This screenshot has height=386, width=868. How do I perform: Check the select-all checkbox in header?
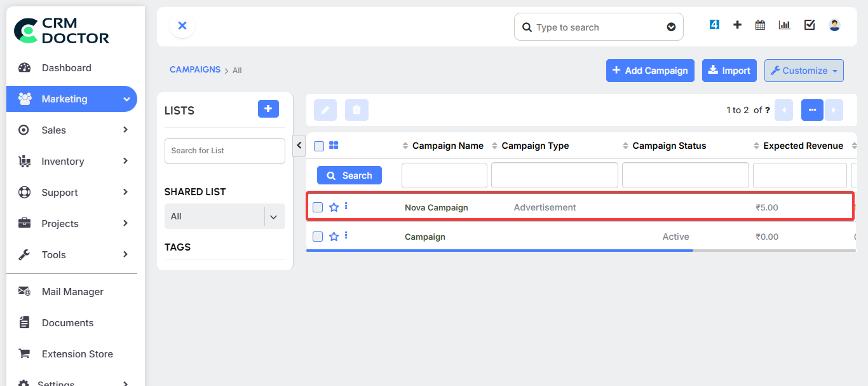tap(318, 145)
